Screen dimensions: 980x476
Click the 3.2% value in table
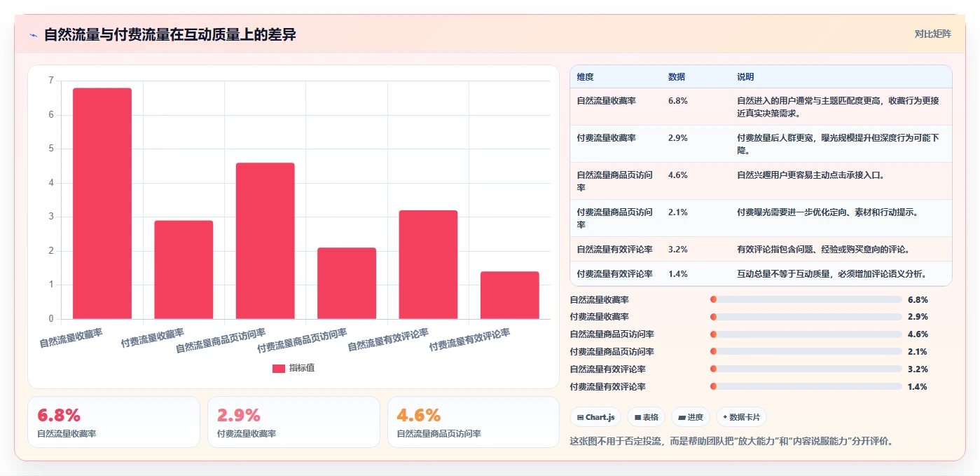tap(678, 249)
